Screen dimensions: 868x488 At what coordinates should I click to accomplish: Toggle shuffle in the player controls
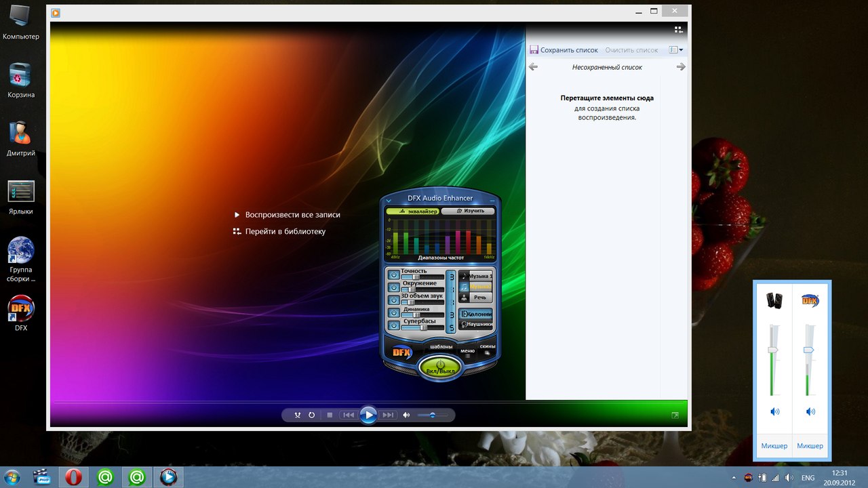click(298, 415)
